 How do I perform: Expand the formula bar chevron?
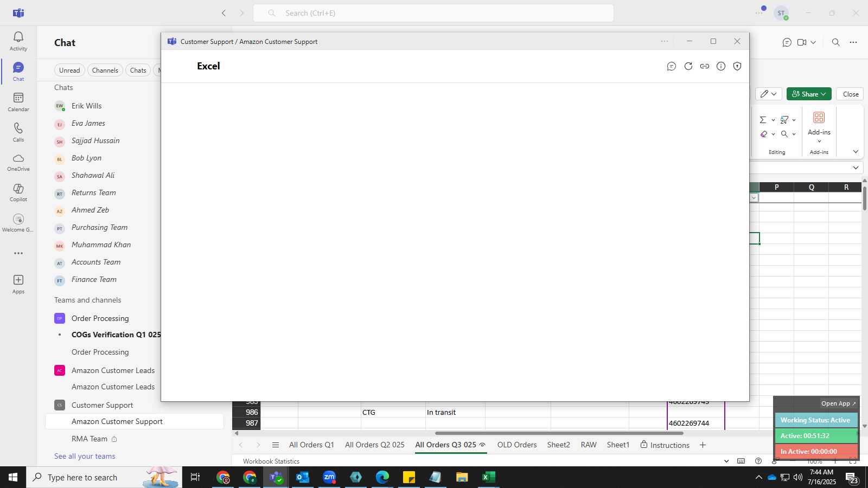point(856,168)
